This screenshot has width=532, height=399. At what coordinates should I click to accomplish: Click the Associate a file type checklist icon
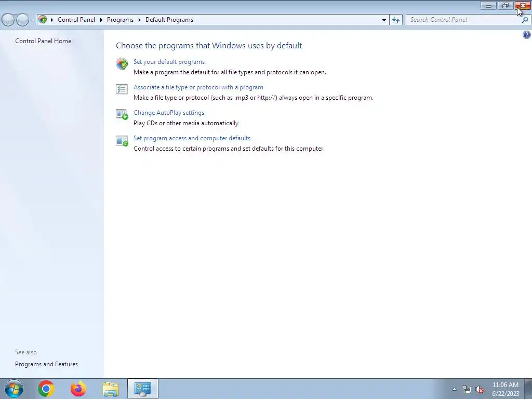pos(122,89)
